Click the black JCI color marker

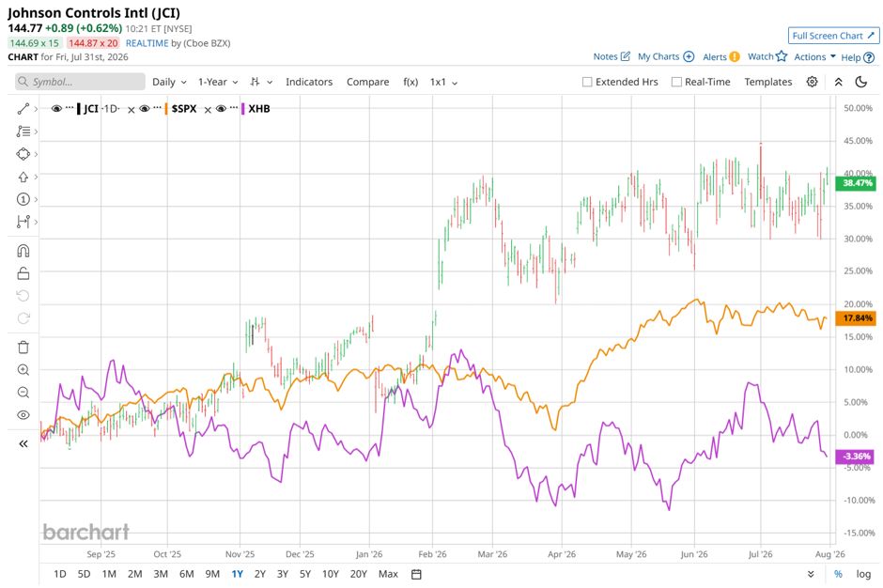pyautogui.click(x=78, y=109)
